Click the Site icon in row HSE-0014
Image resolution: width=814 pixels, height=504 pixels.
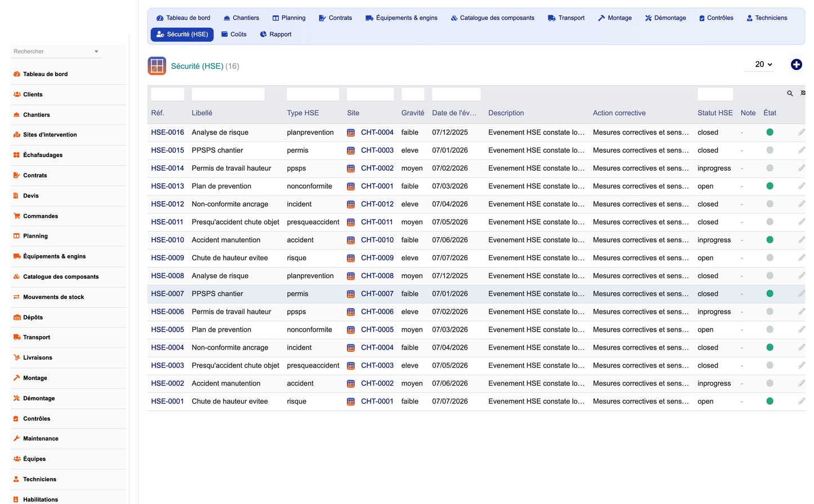tap(351, 168)
